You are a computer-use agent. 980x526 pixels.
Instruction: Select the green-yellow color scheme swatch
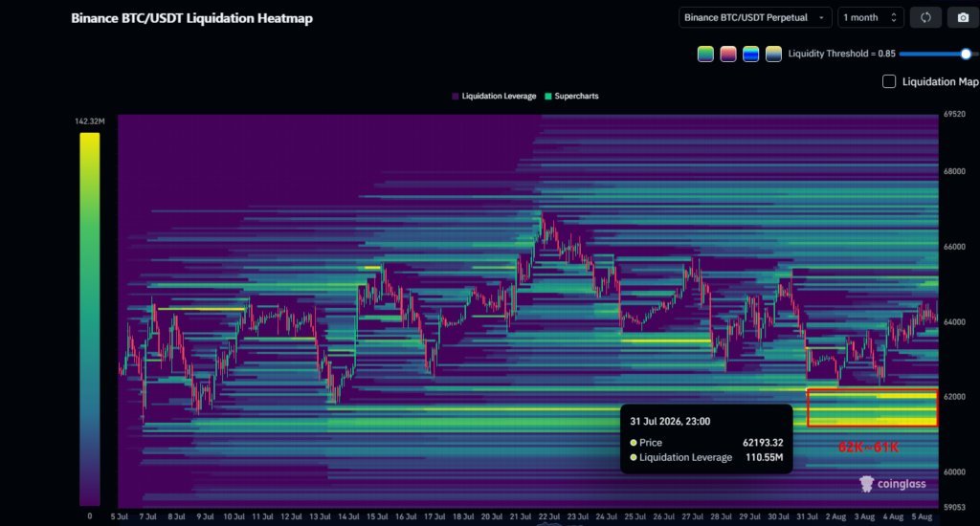(705, 55)
